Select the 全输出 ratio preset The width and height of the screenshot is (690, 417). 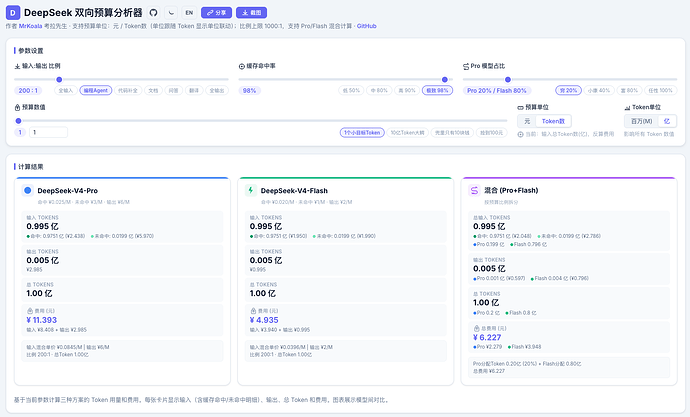(217, 91)
